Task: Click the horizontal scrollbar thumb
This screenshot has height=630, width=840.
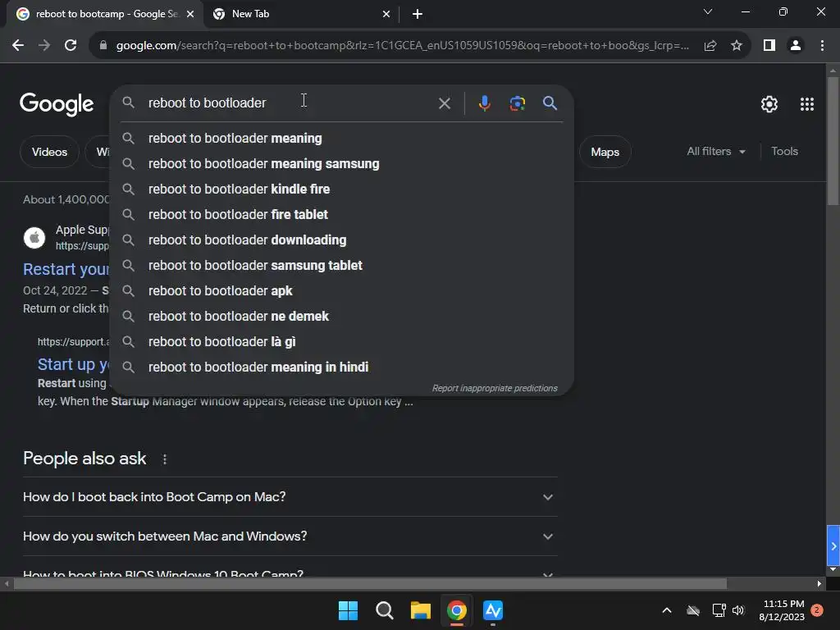Action: 370,584
